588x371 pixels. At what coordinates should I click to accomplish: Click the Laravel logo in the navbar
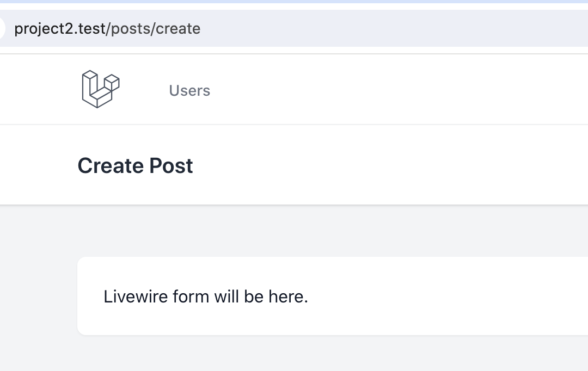coord(101,89)
